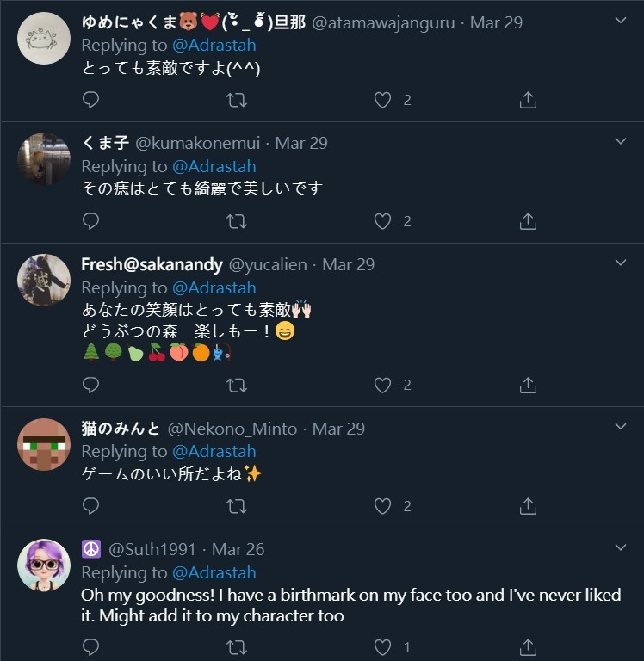
Task: Like the kumakonemui tweet
Action: pyautogui.click(x=382, y=221)
